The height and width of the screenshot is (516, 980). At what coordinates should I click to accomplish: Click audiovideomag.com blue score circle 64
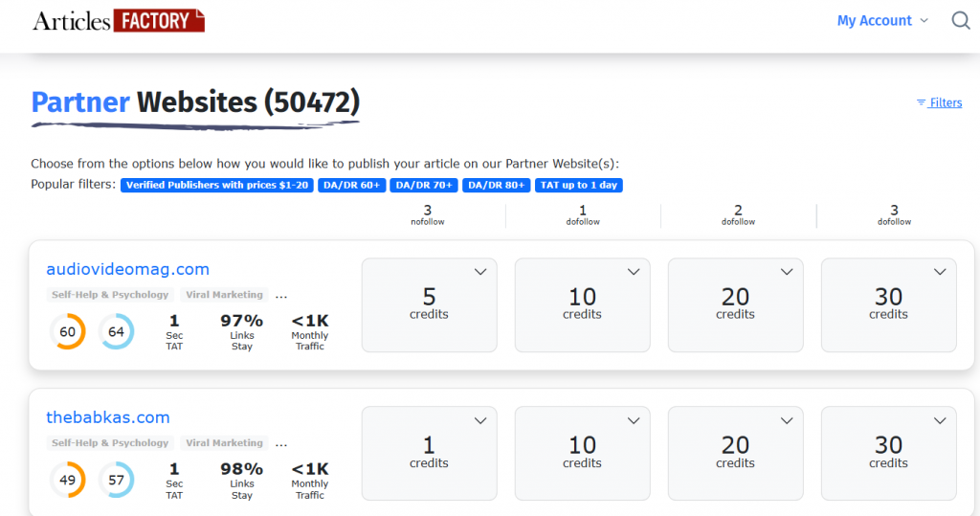(116, 331)
